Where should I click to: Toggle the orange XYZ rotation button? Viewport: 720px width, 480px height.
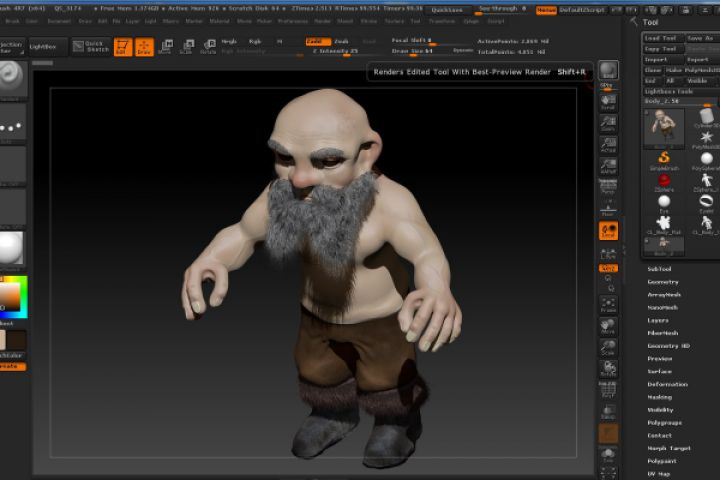click(608, 268)
